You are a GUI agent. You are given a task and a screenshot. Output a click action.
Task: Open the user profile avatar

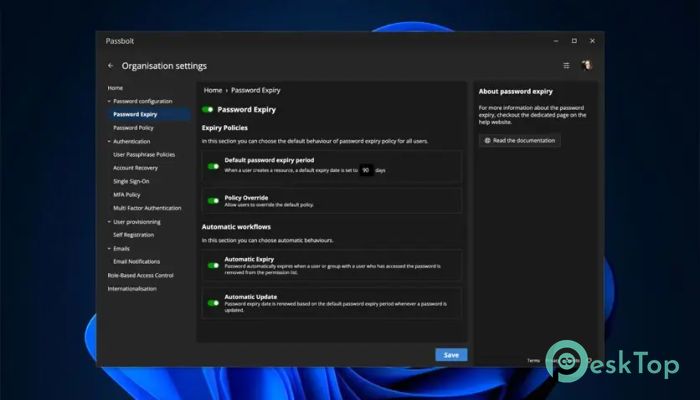pos(586,65)
